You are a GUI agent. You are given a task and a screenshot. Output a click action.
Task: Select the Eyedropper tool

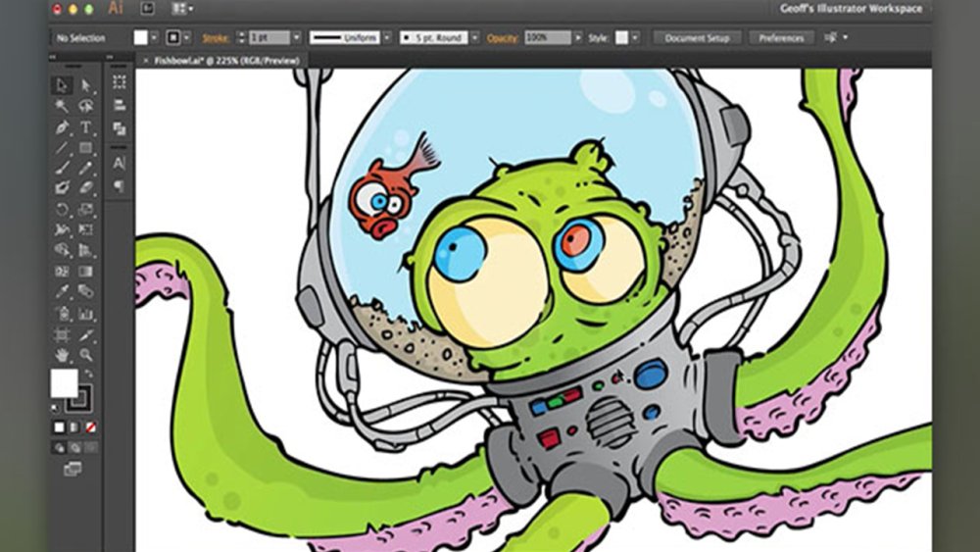point(62,291)
